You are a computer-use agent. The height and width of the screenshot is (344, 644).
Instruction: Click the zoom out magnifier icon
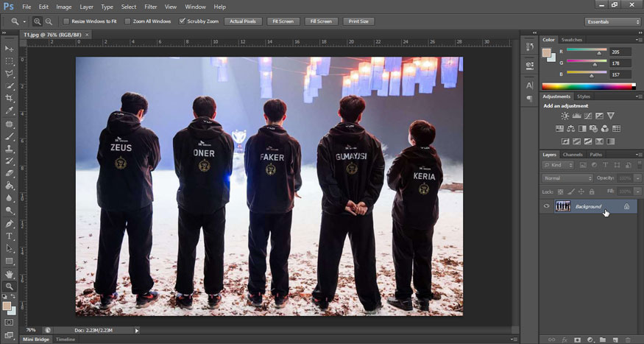(x=49, y=21)
